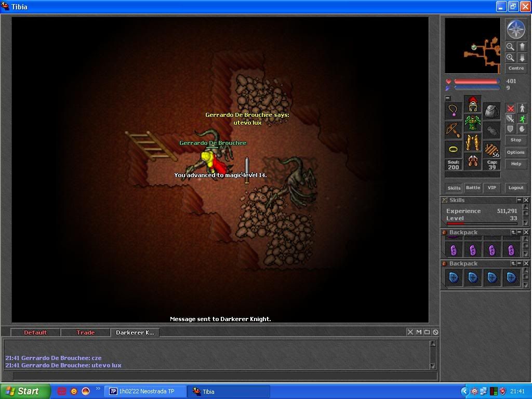
Task: Collapse the inventory with minus button
Action: click(448, 98)
